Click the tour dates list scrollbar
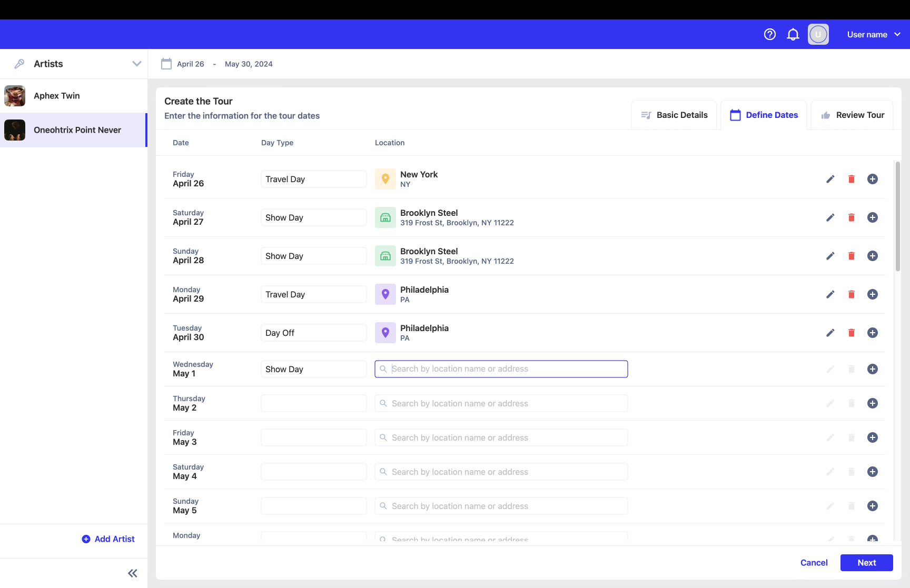This screenshot has width=910, height=588. 897,216
